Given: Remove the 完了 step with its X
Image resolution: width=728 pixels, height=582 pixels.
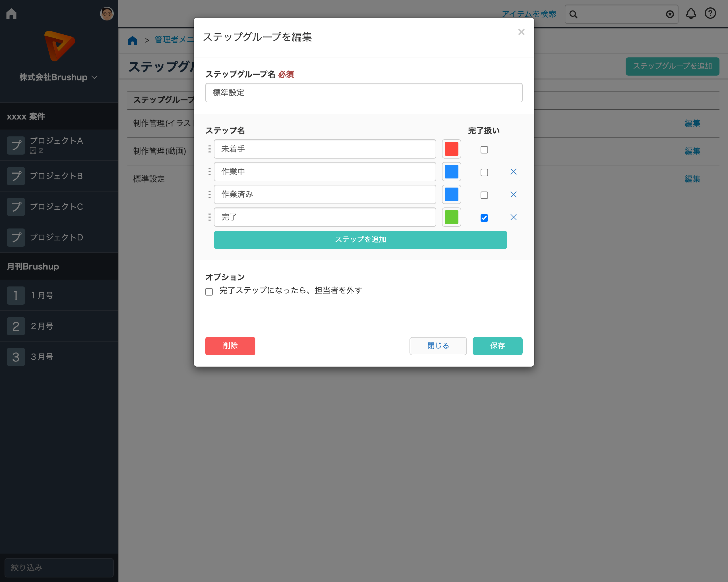Looking at the screenshot, I should 513,217.
